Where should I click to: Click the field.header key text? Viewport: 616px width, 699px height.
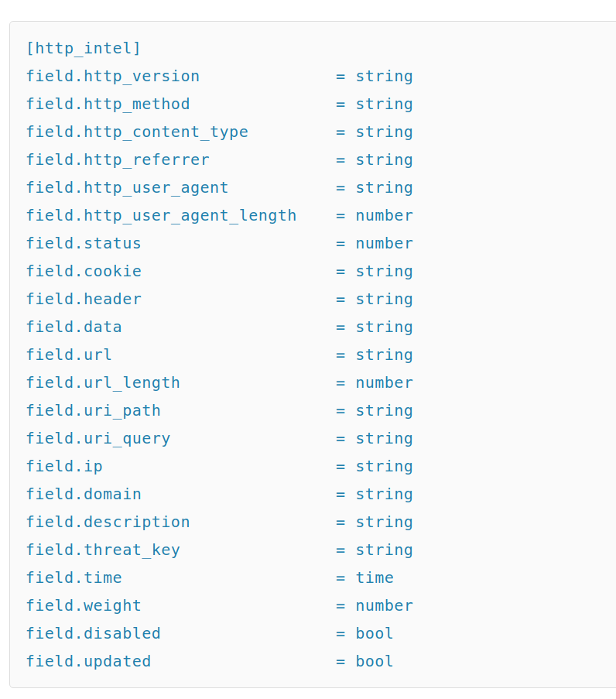[84, 300]
